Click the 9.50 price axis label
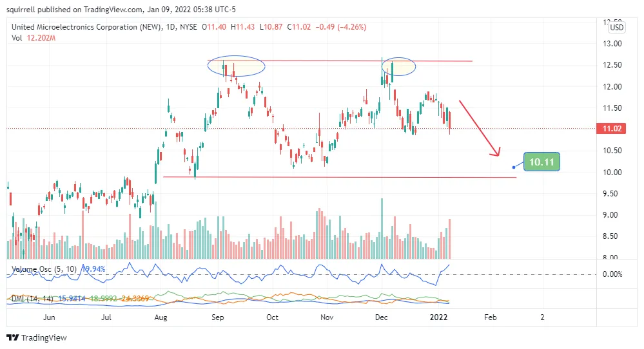The width and height of the screenshot is (644, 349). click(612, 194)
